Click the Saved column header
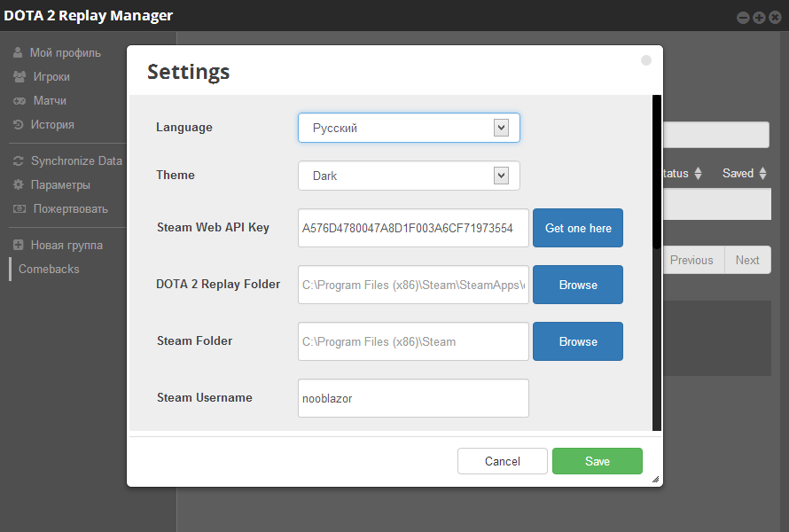Screen dimensions: 789x532 pos(738,173)
